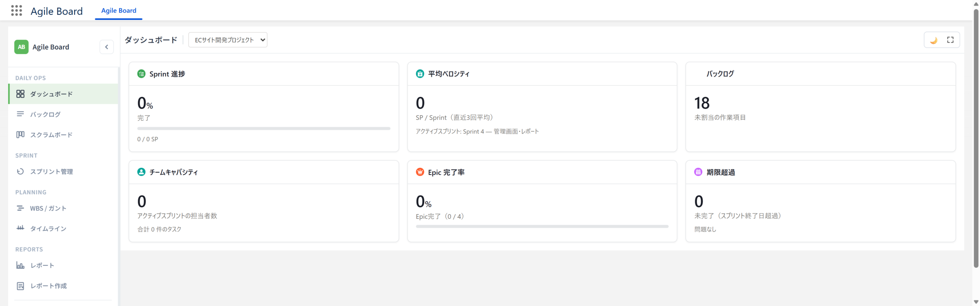
Task: Click the 期限超過 calendar icon
Action: tap(698, 172)
